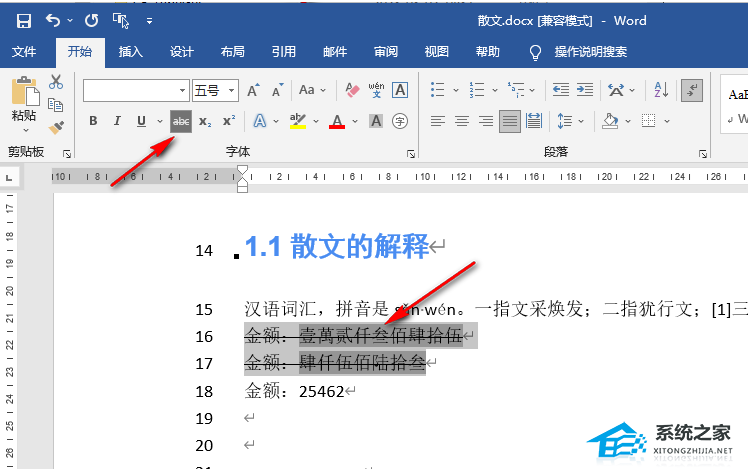Screen dimensions: 748x469
Task: Center-align the paragraph text
Action: pos(461,121)
